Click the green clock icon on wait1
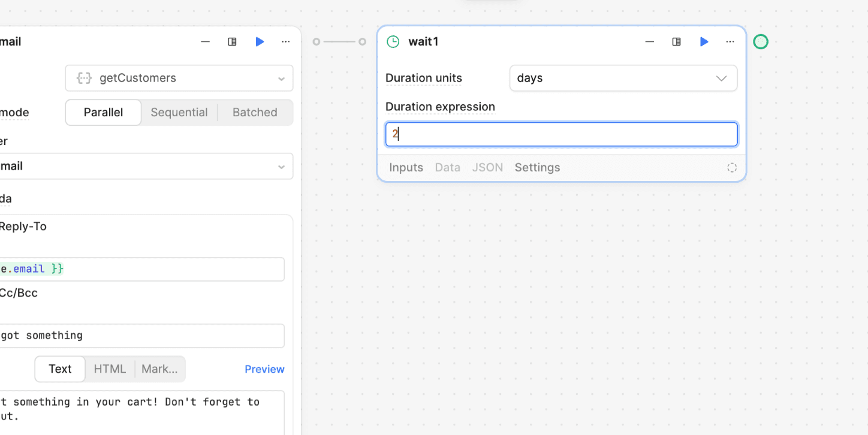The image size is (868, 435). pyautogui.click(x=393, y=41)
